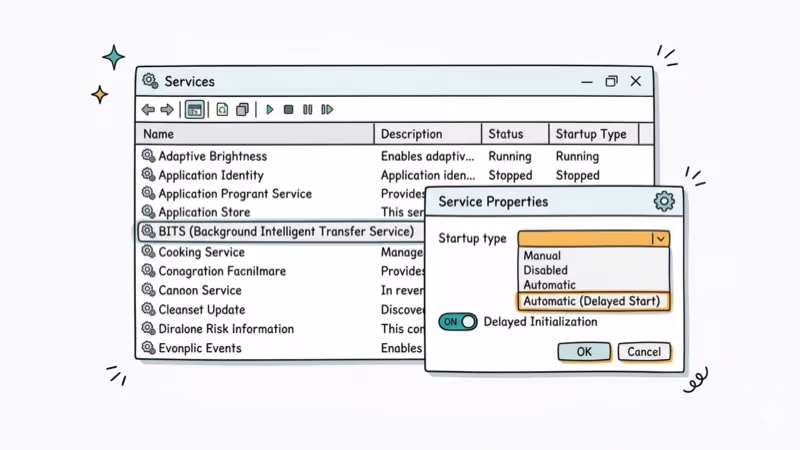The width and height of the screenshot is (800, 450).
Task: Click the Adaptive Brightness gear icon
Action: point(148,156)
